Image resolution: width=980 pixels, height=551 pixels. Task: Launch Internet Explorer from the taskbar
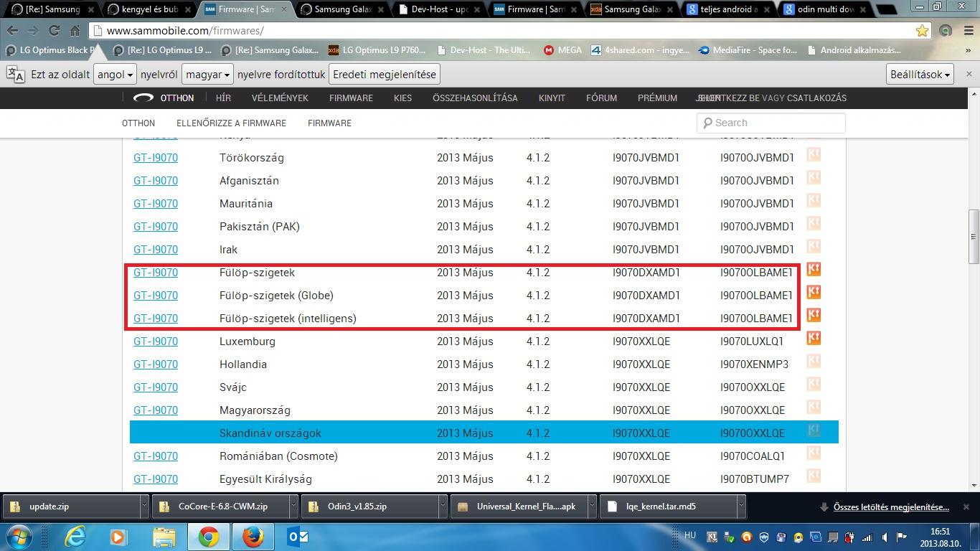pyautogui.click(x=75, y=537)
